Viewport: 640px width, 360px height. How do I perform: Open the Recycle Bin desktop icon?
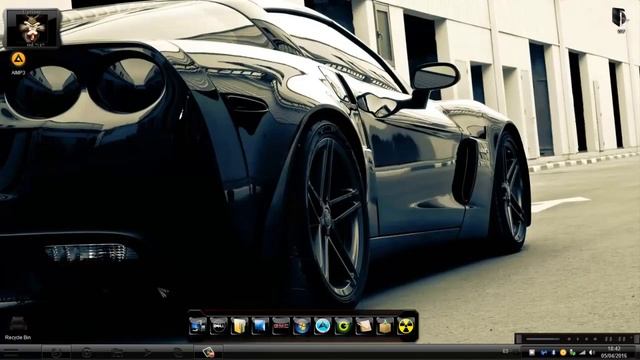click(x=18, y=328)
